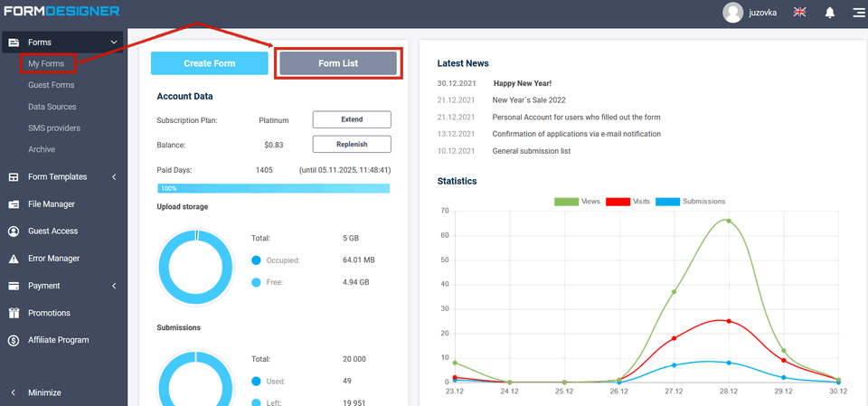Expand the Form Templates submenu

pos(114,177)
